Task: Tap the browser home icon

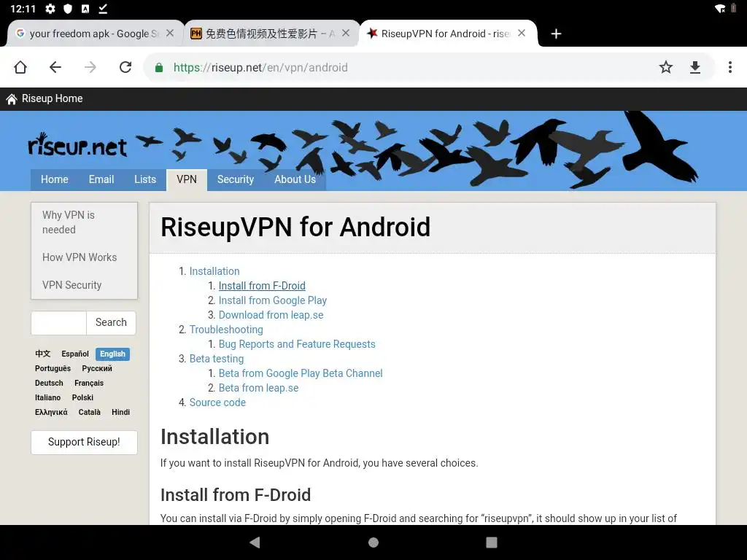Action: 20,67
